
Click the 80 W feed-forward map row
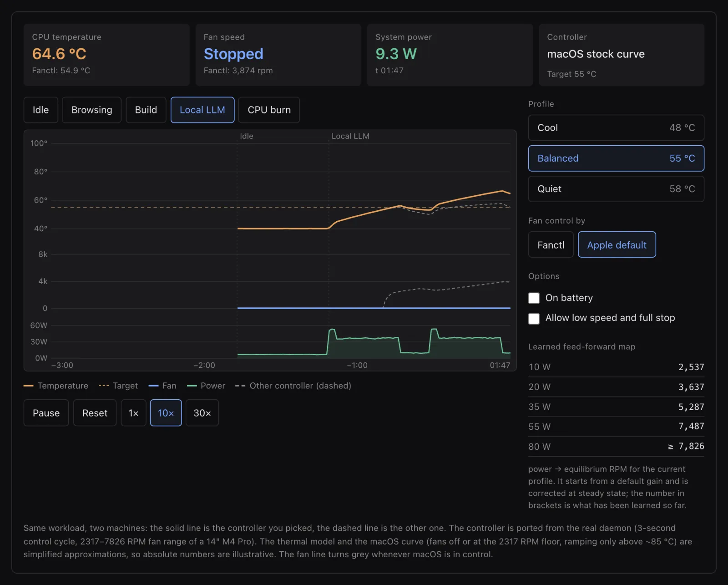click(616, 447)
